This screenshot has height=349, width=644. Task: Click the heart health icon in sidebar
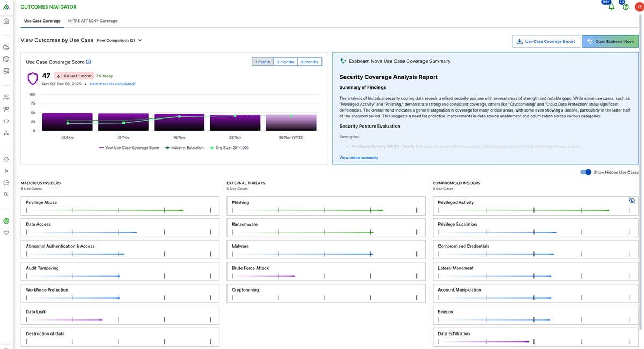[5, 232]
